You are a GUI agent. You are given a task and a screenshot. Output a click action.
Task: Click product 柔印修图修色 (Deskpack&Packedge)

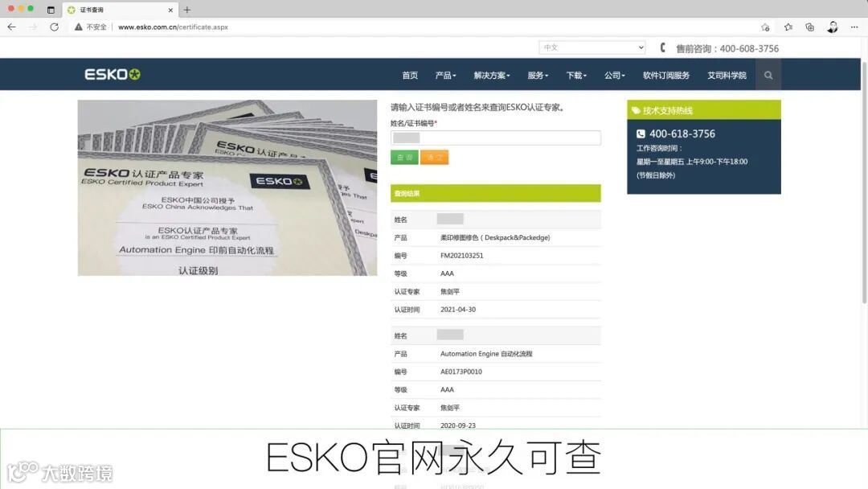(x=495, y=237)
